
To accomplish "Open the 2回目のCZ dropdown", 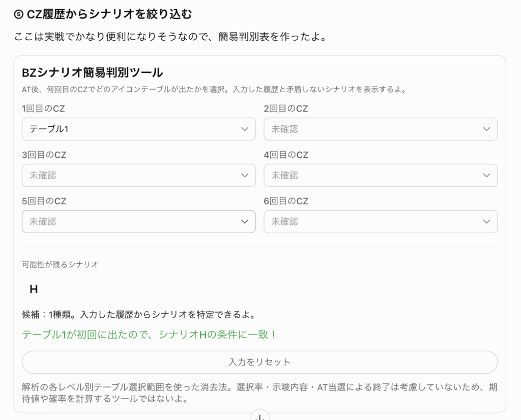I will 381,129.
